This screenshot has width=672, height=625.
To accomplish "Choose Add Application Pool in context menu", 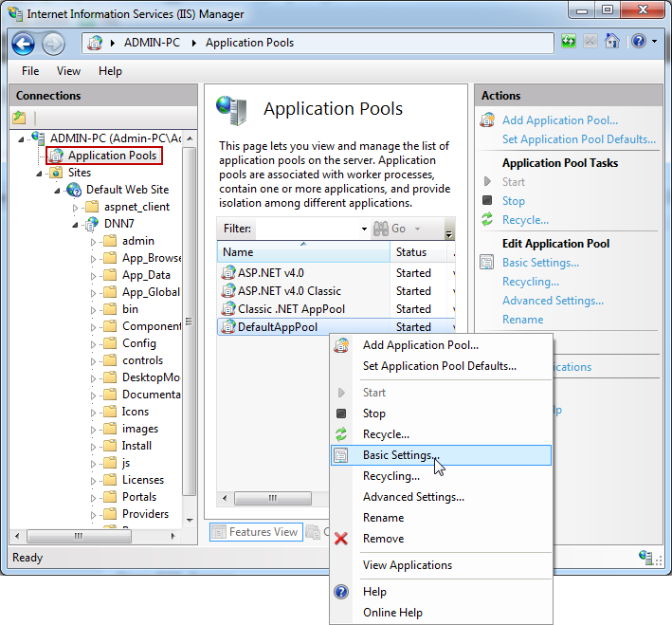I will 441,345.
